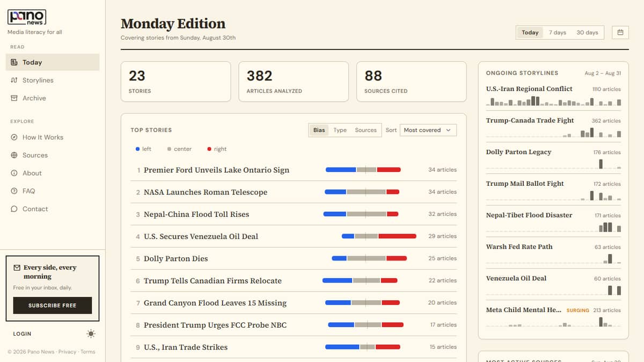Open the calendar date picker
Image resolution: width=644 pixels, height=362 pixels.
point(620,32)
